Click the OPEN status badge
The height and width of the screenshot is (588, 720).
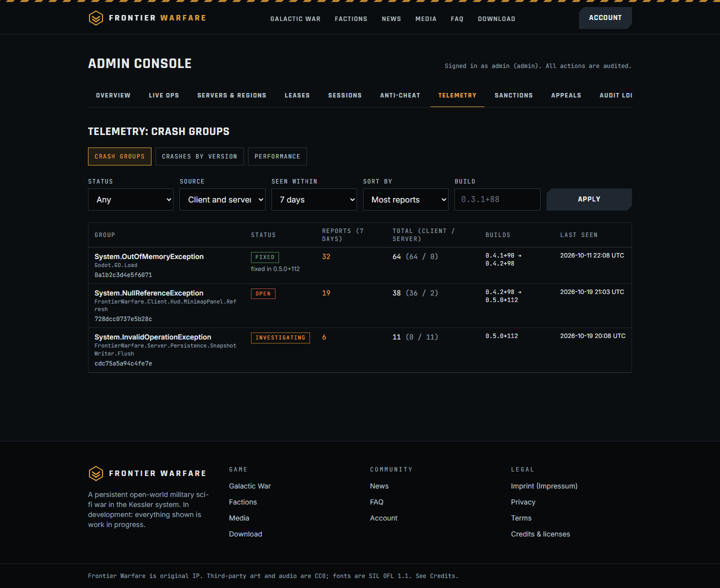click(x=263, y=294)
